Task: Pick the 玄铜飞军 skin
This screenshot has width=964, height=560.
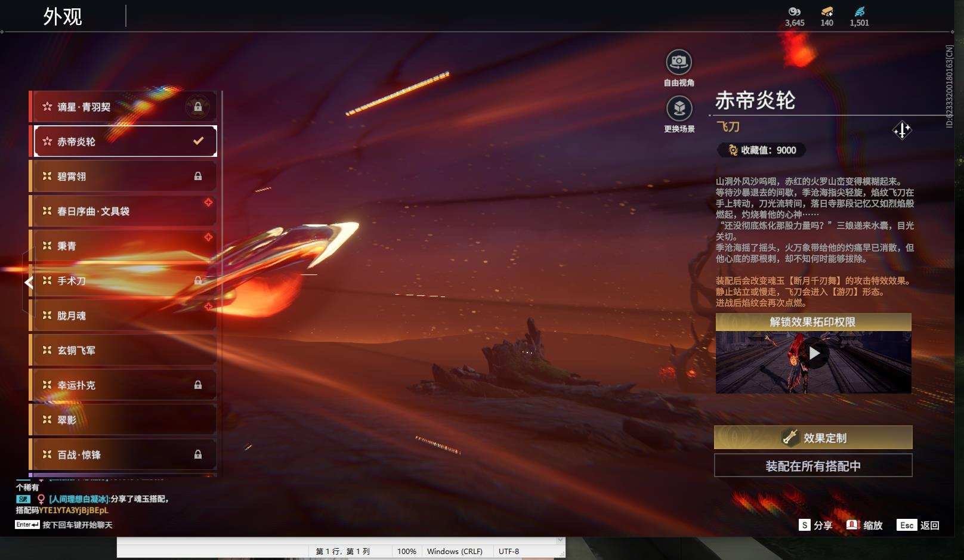Action: (x=124, y=350)
